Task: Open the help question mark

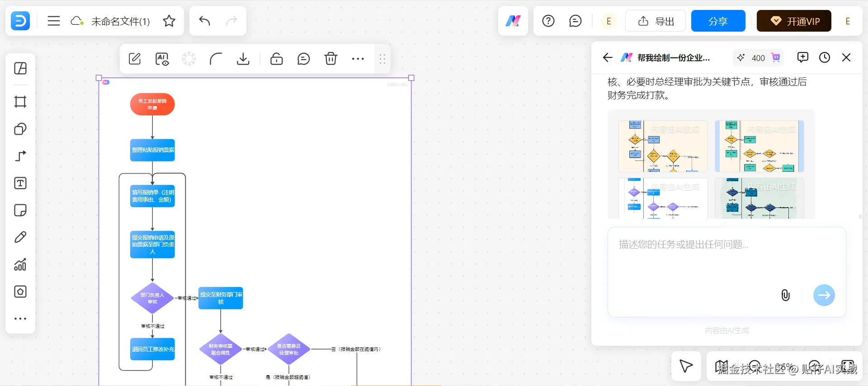Action: click(x=548, y=21)
